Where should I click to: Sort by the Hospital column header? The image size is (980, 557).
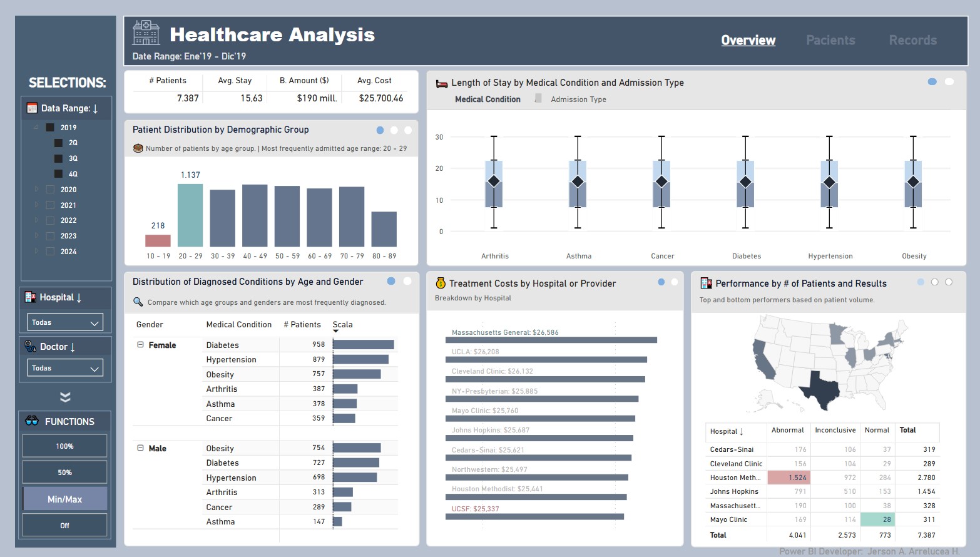pyautogui.click(x=727, y=431)
